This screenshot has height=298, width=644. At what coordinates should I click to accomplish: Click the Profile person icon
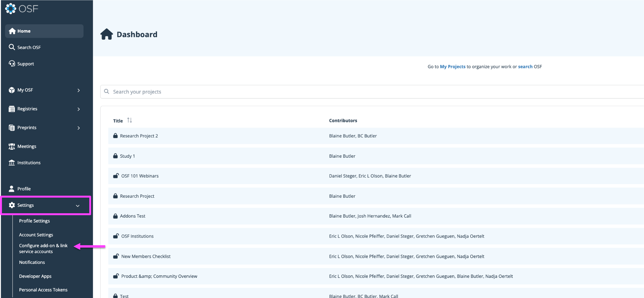pos(12,189)
